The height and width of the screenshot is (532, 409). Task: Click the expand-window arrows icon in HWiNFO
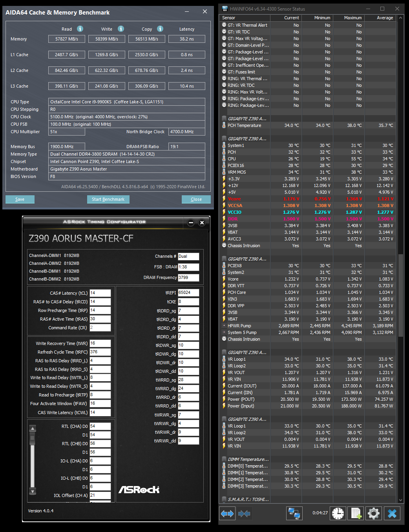pos(227,513)
